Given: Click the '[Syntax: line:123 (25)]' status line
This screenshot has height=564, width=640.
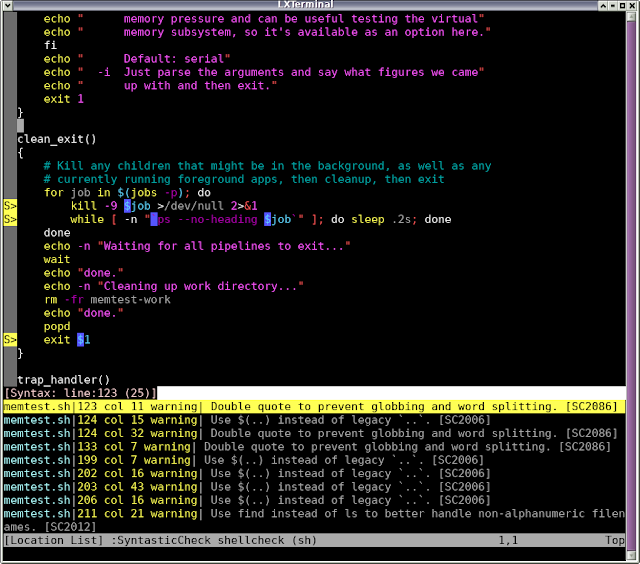Looking at the screenshot, I should 80,393.
